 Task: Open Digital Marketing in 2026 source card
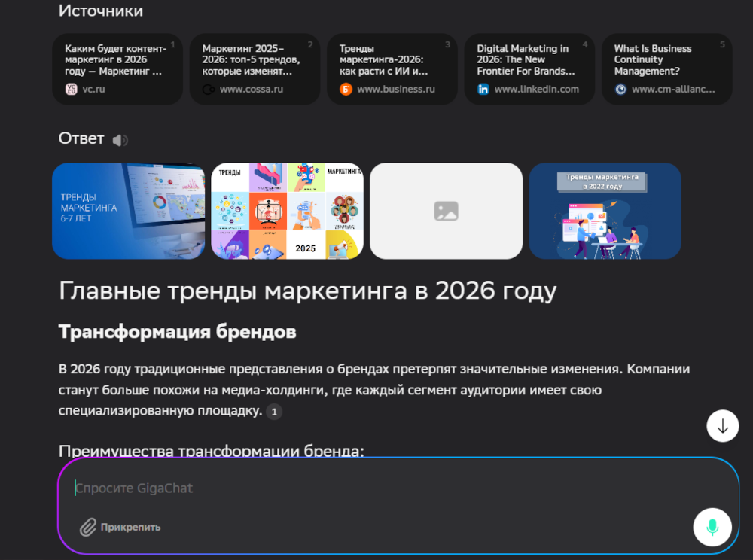[529, 69]
